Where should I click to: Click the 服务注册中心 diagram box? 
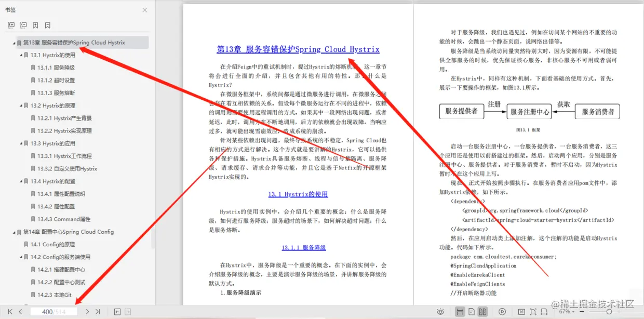tap(529, 112)
